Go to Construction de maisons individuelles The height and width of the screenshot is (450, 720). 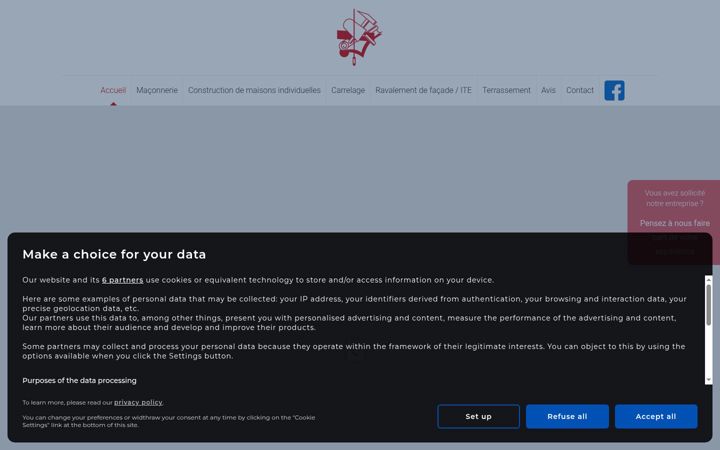tap(254, 90)
